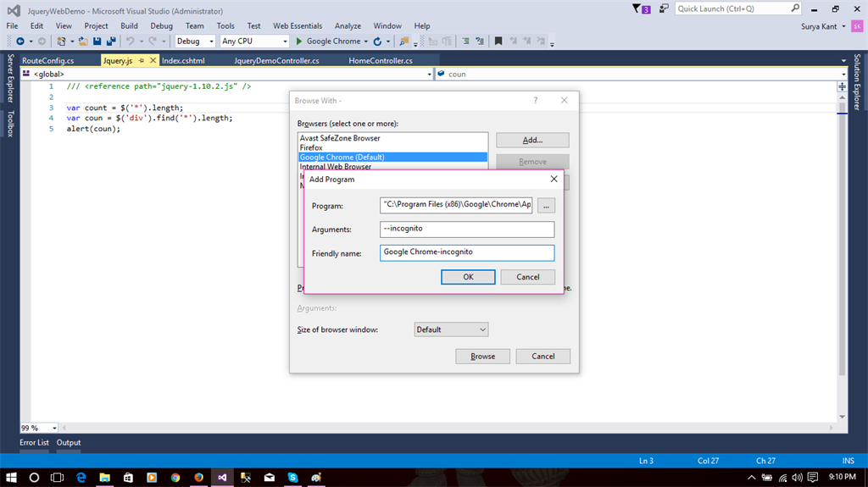
Task: Click the Open File folder icon
Action: [x=83, y=41]
